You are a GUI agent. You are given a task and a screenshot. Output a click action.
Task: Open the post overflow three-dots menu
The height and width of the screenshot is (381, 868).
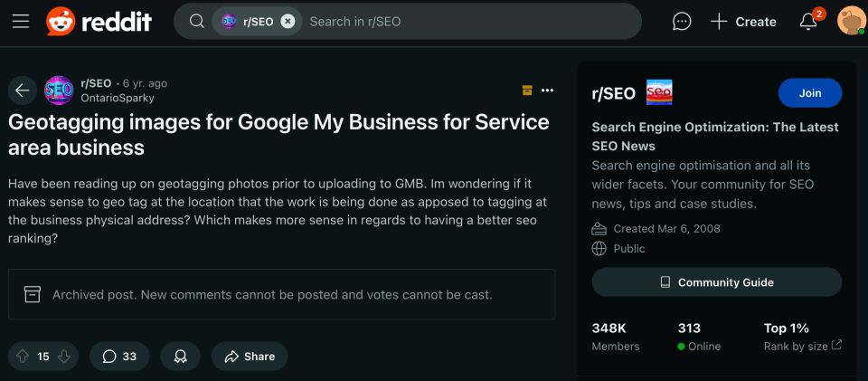pos(548,90)
